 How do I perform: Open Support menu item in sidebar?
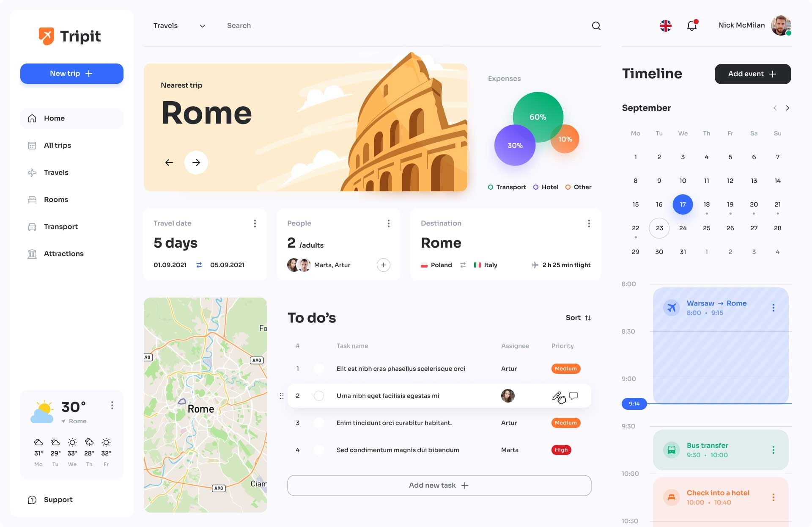coord(58,500)
